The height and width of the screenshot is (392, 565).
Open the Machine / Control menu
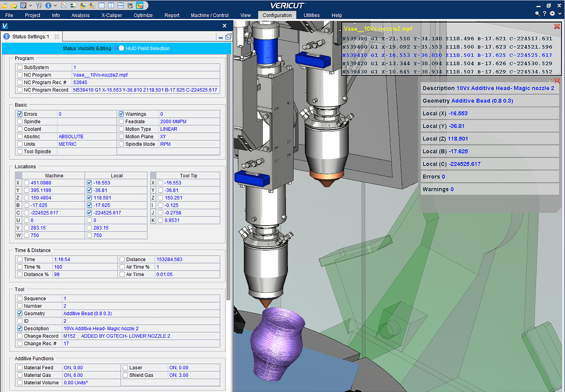[210, 15]
